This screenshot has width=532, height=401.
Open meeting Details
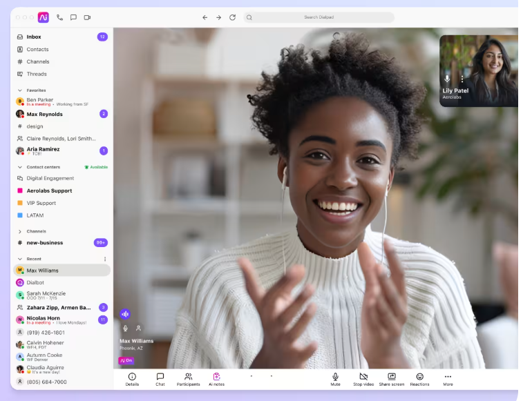click(x=132, y=380)
